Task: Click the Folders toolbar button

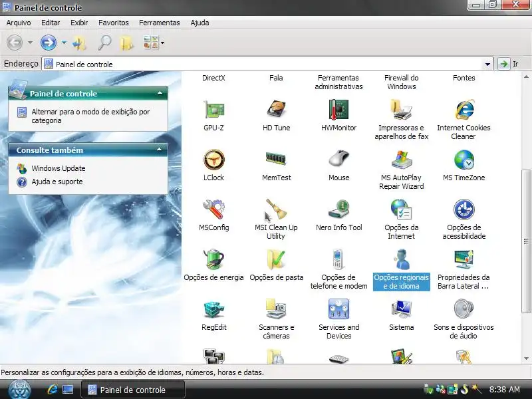Action: (127, 43)
